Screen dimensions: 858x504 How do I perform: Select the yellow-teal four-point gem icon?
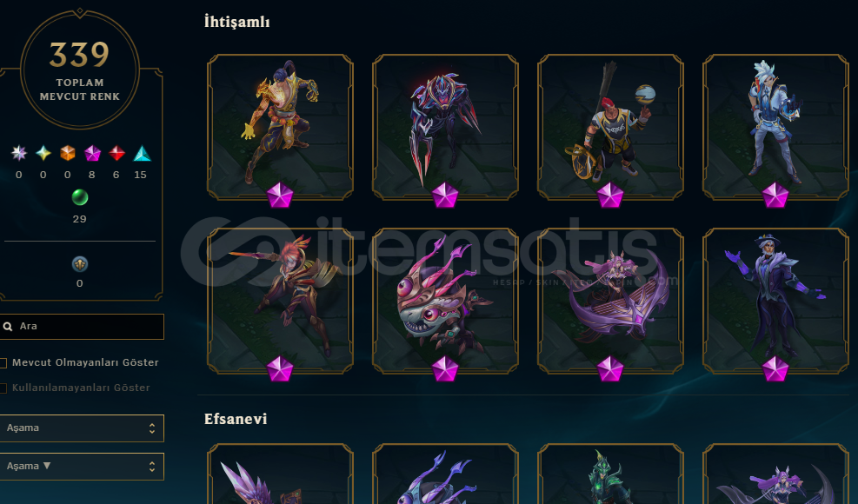(43, 153)
